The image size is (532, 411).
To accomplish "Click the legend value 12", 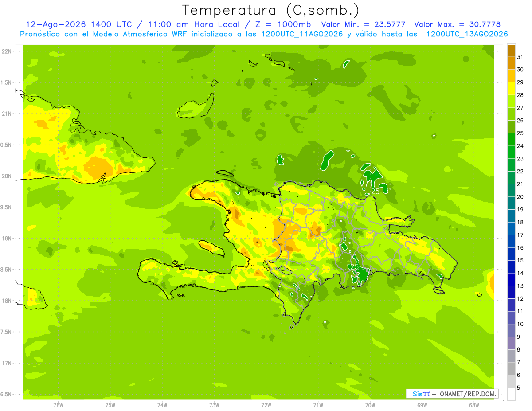I will [520, 298].
